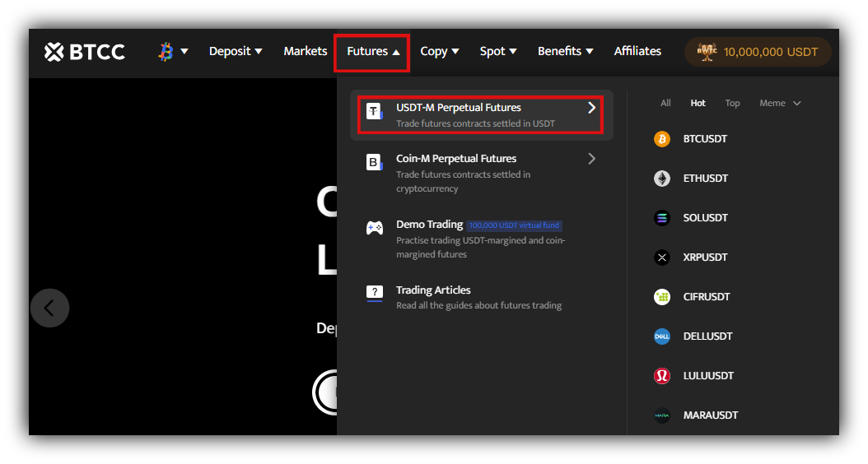868x464 pixels.
Task: Select Coin-M Perpetual Futures
Action: coord(481,173)
